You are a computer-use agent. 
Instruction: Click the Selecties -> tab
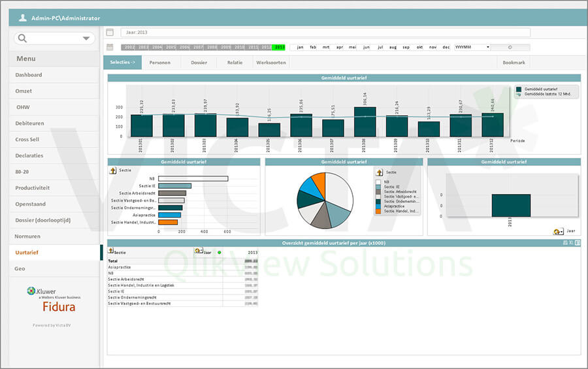(123, 62)
